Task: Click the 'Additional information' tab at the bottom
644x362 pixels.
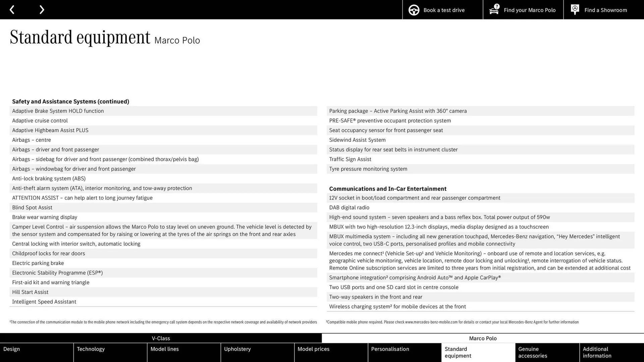Action: click(612, 352)
